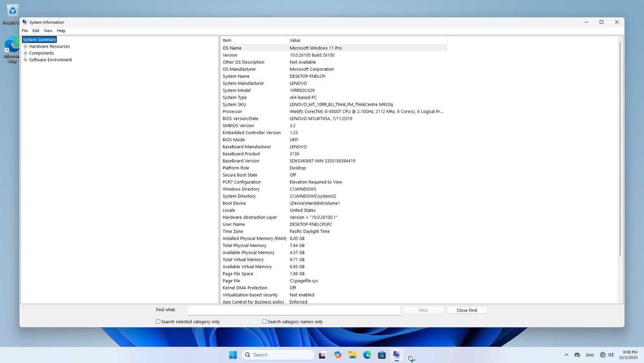Viewport: 644px width, 363px height.
Task: Click the ENG language indicator
Action: coord(590,355)
